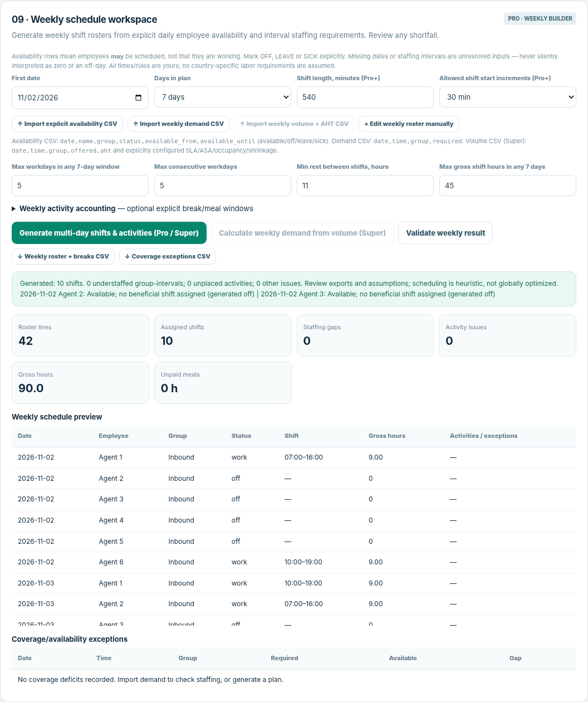
Task: Click Agent 4 row in schedule preview
Action: 294,520
